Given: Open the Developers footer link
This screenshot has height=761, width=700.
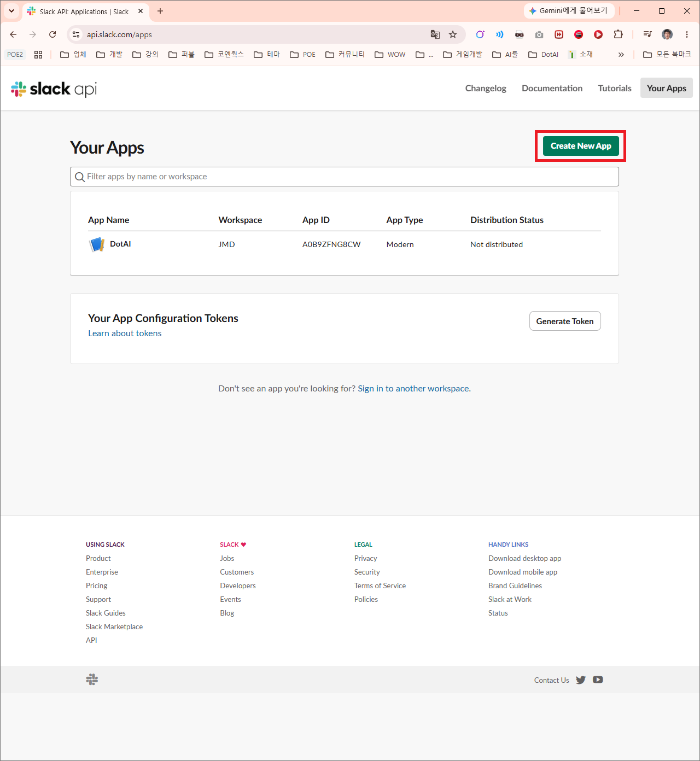Looking at the screenshot, I should tap(238, 586).
